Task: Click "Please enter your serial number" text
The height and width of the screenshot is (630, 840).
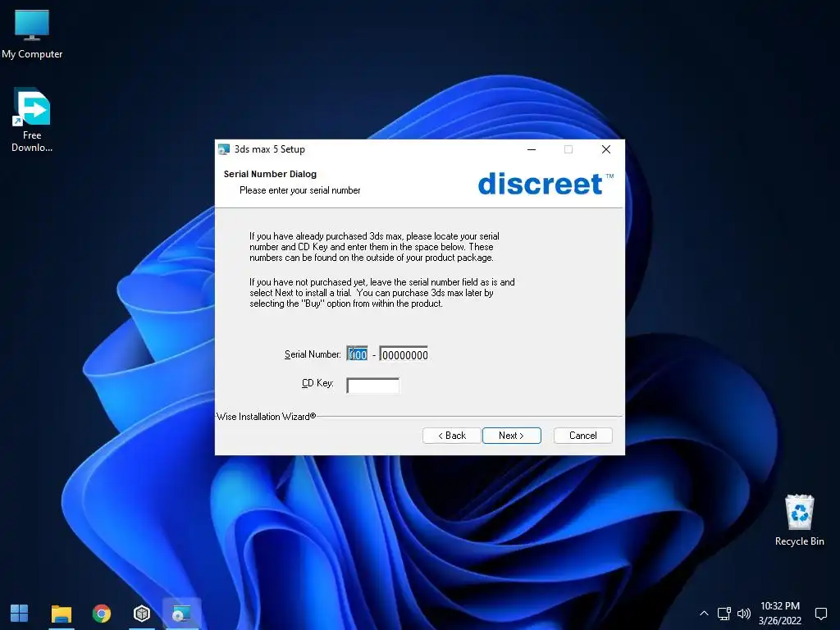Action: pyautogui.click(x=300, y=190)
